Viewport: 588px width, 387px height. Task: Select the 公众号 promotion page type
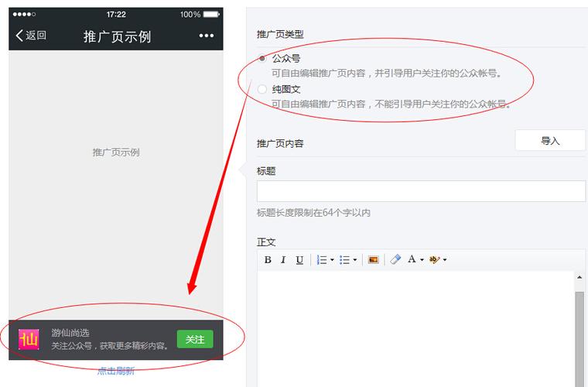point(262,58)
